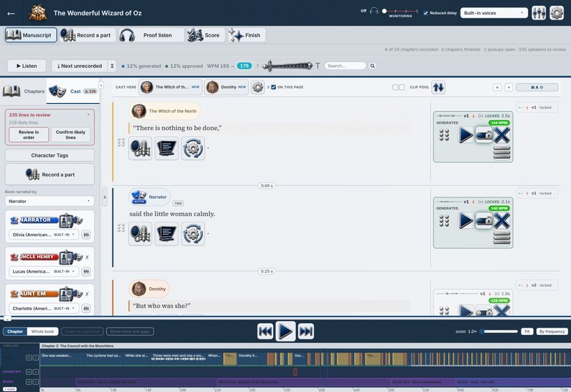Screen dimensions: 571x392
Task: Open the Narrator voice mixer sliders icon
Action: (x=86, y=235)
